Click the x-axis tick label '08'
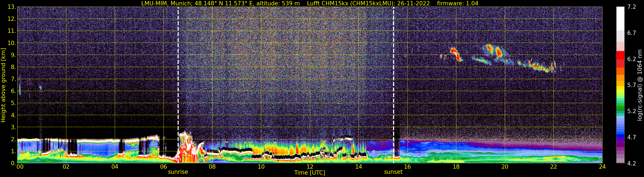The width and height of the screenshot is (644, 177). [212, 167]
